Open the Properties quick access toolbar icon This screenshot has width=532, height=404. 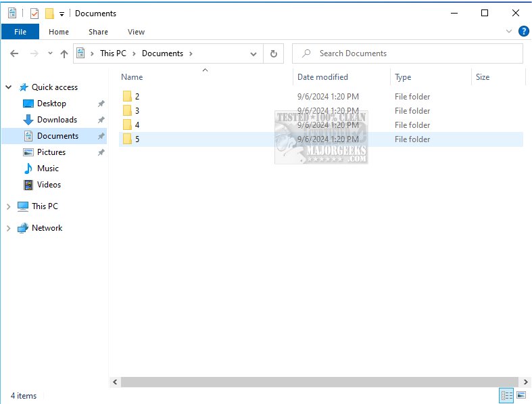tap(34, 14)
